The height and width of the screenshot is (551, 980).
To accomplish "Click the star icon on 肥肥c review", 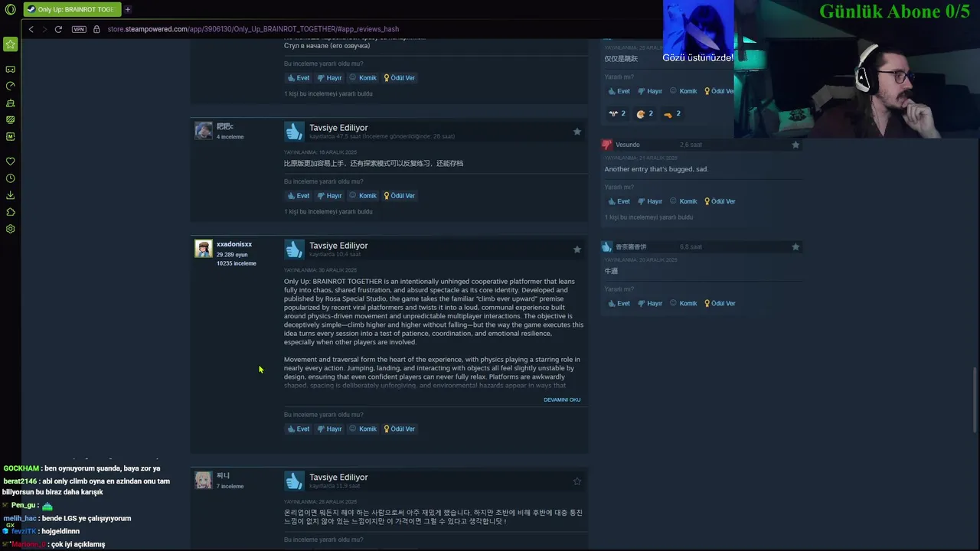I will (577, 132).
